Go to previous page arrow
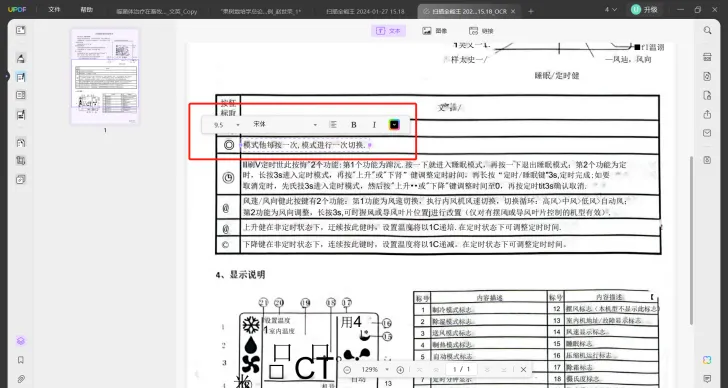This screenshot has height=388, width=728. point(436,369)
